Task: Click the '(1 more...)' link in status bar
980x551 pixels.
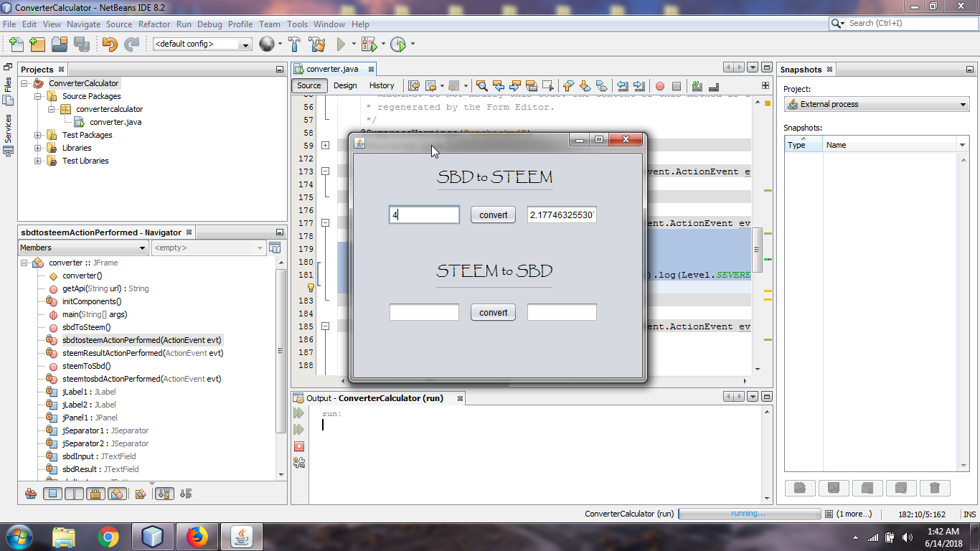Action: click(x=854, y=514)
